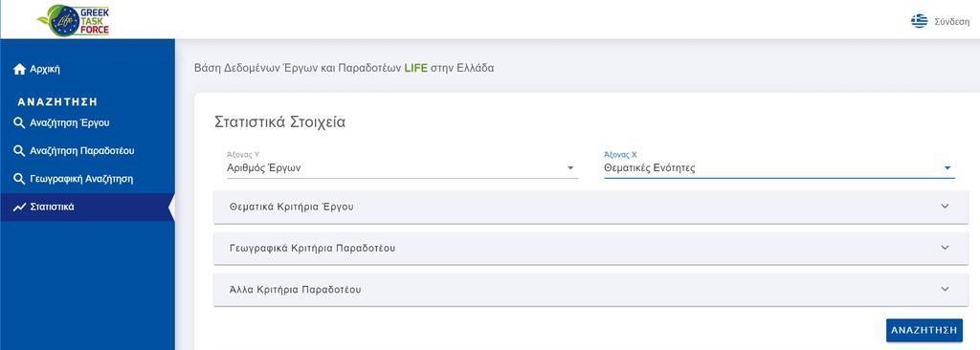Image resolution: width=980 pixels, height=350 pixels.
Task: Click the Greek Task Force LIFE logo
Action: (73, 20)
